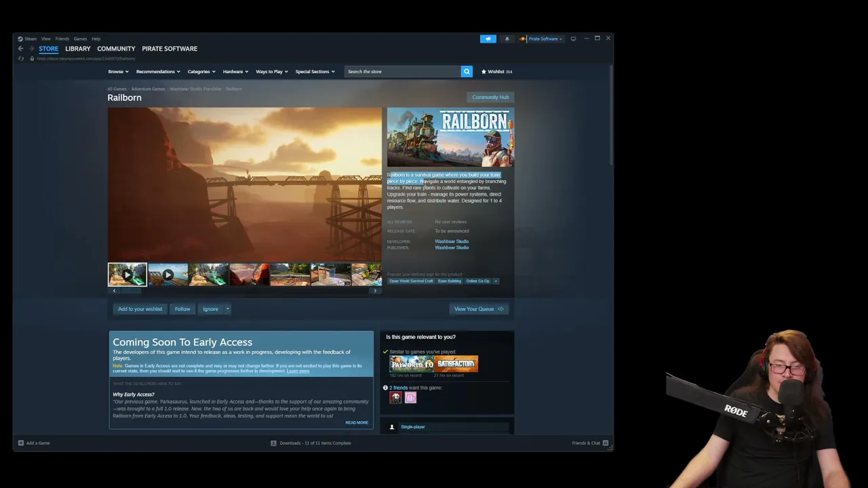Open the Browse dropdown in the store nav

click(x=118, y=71)
